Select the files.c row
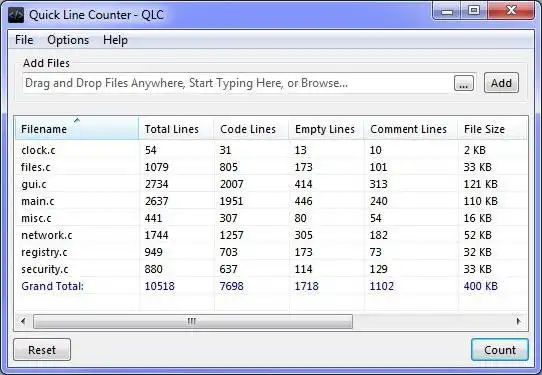 (271, 167)
